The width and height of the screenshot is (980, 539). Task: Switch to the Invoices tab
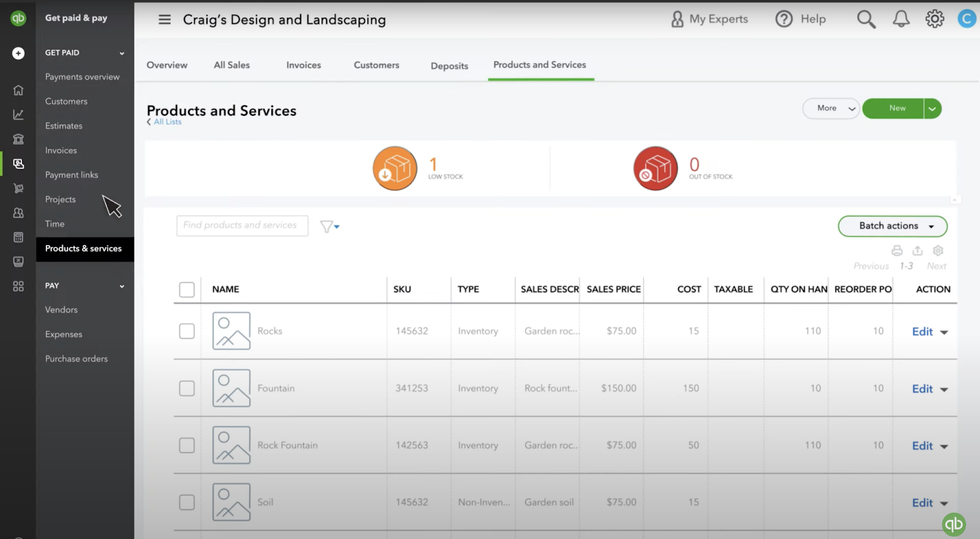click(303, 65)
